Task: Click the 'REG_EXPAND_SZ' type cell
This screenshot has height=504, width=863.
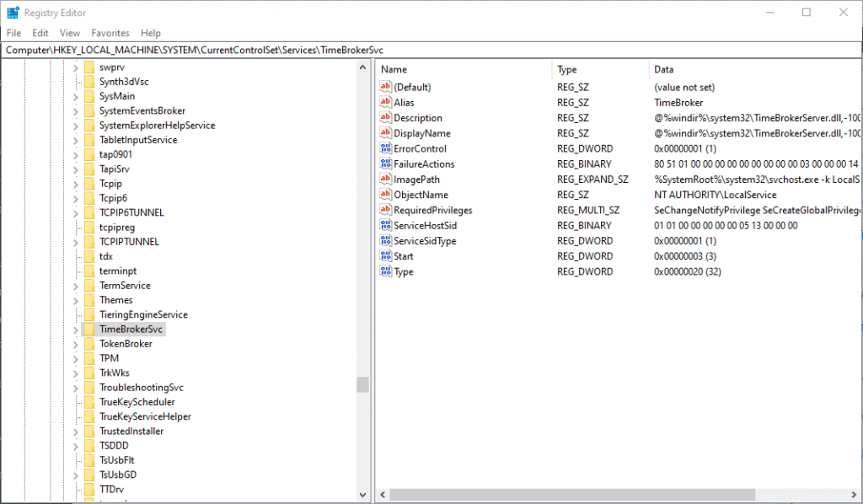Action: pyautogui.click(x=592, y=180)
